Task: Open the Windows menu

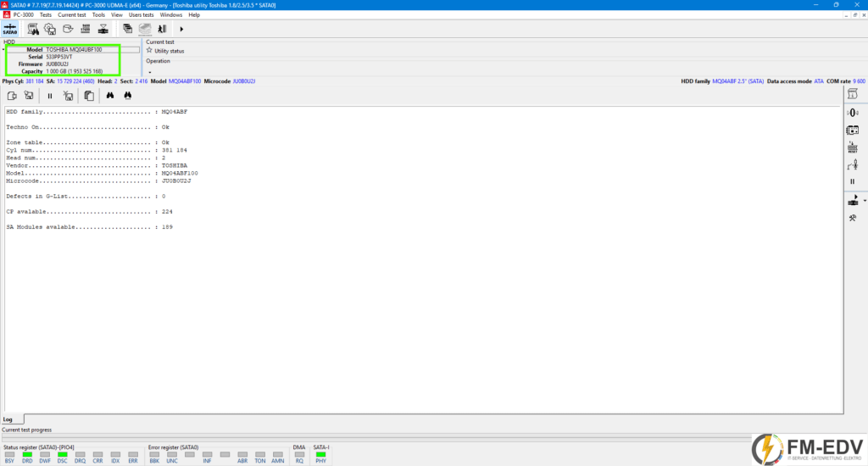Action: 171,15
